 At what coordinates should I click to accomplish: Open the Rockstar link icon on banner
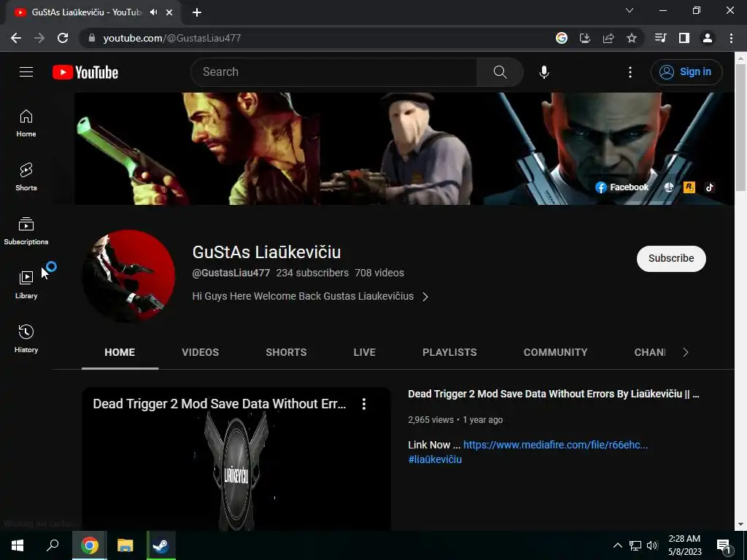689,187
